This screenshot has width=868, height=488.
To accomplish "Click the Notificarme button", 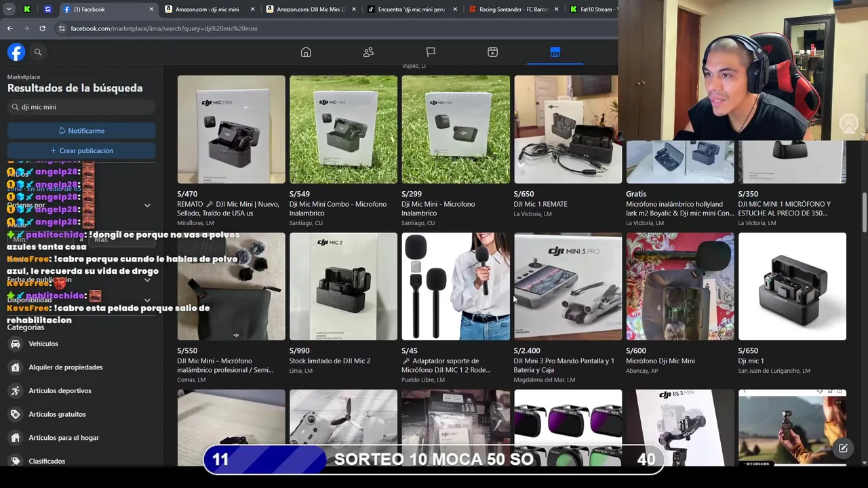I will point(81,131).
